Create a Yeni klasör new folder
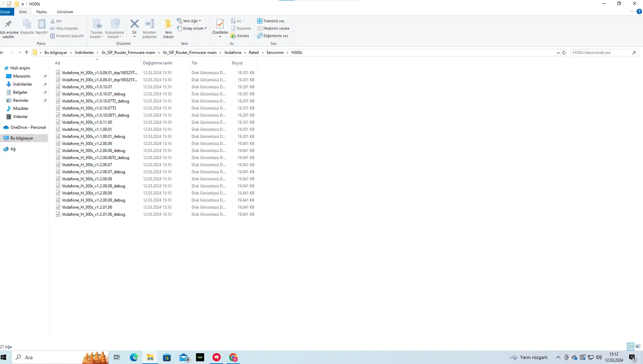Screen dimensions: 643x364 [x=168, y=28]
